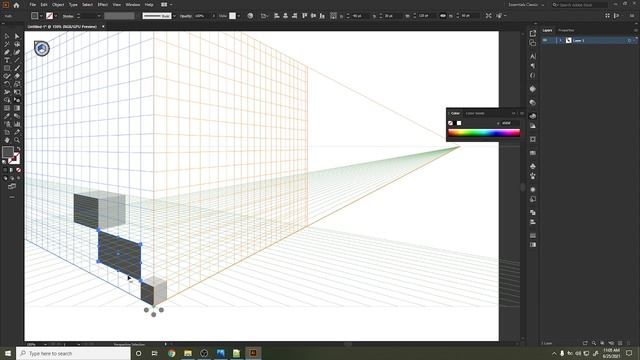Select the Gradient tool
Screen dimensions: 640x360
click(x=17, y=108)
